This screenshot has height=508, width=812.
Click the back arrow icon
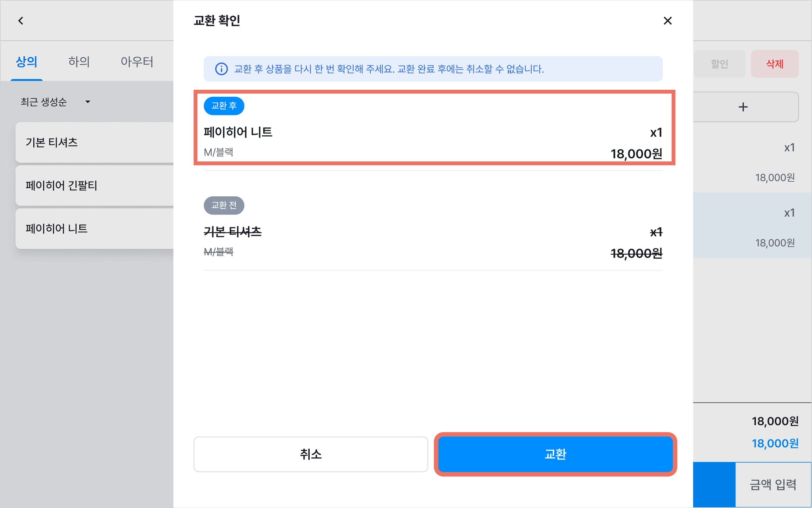pyautogui.click(x=21, y=21)
